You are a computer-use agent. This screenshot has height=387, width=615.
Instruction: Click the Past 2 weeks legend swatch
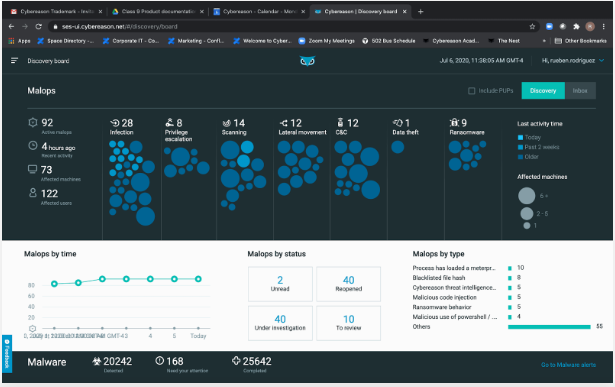tap(520, 147)
